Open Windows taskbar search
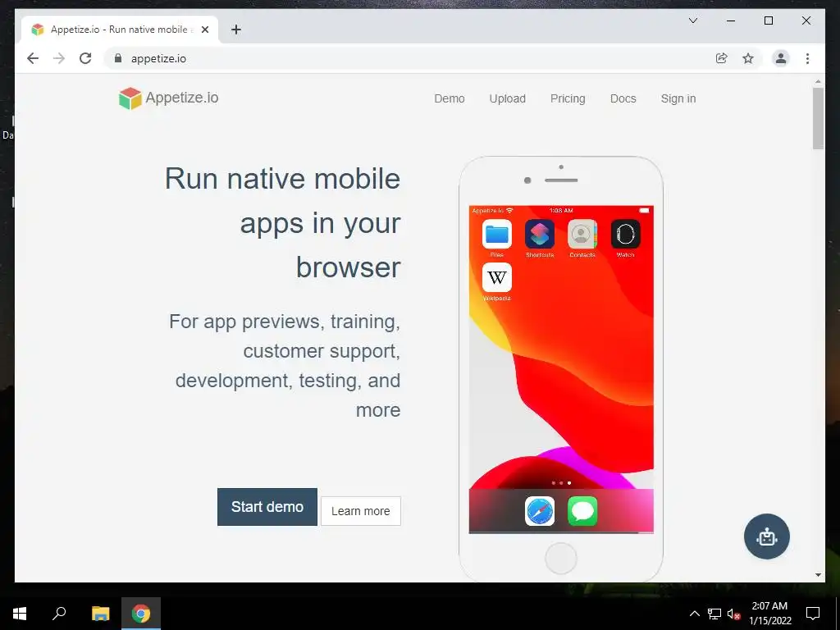Viewport: 840px width, 630px height. [59, 614]
